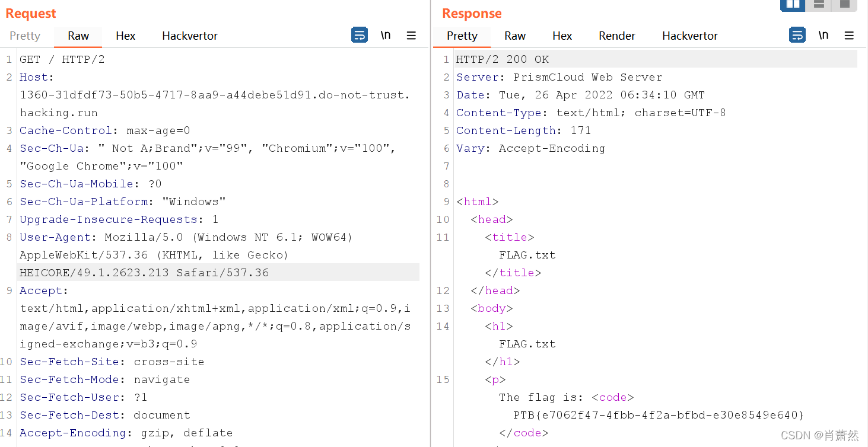Screen dimensions: 868x447
Task: Click the 'Sec-Ch-Ua-Mobile: ?0' header line
Action: pos(91,184)
